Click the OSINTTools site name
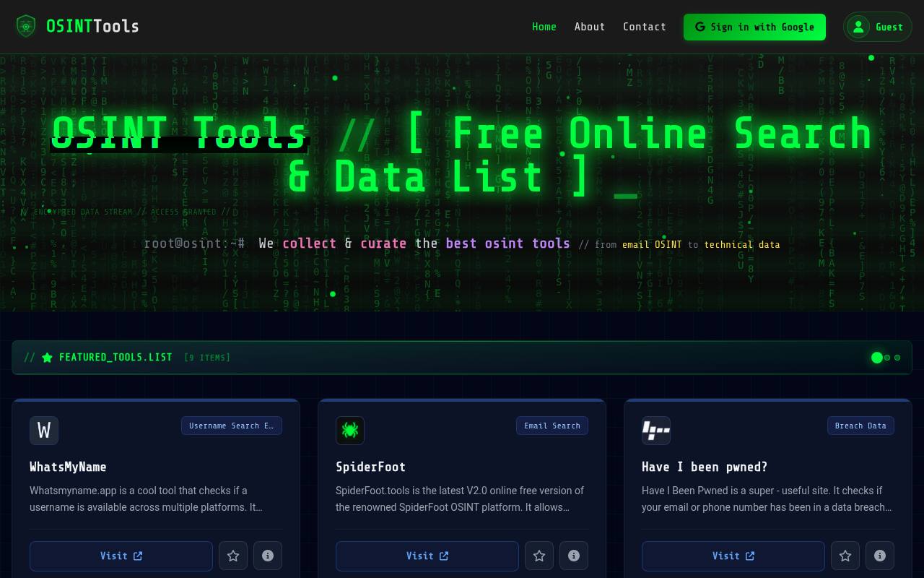 pos(92,27)
